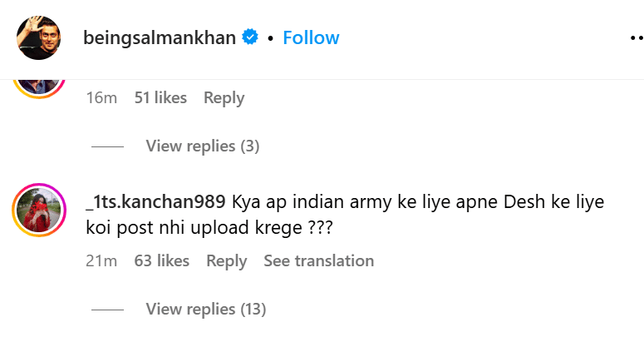Open the partially hidden commenter avatar
The width and height of the screenshot is (644, 342).
(39, 89)
